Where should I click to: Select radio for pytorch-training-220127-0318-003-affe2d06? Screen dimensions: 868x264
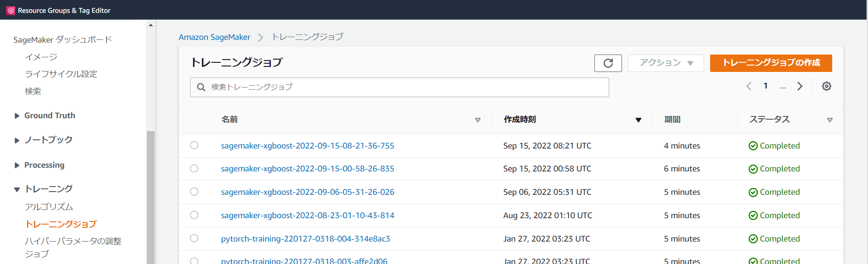(x=194, y=261)
